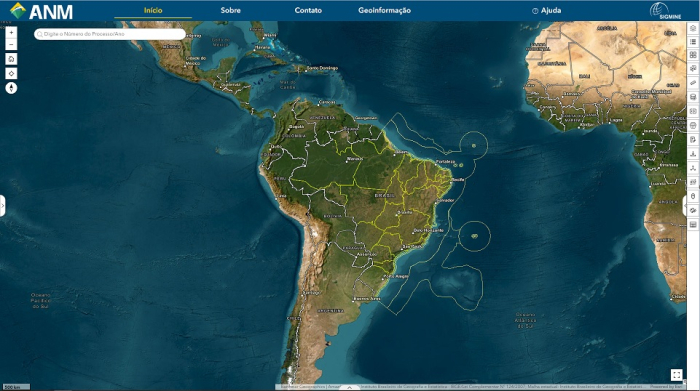Toggle fullscreen map view

pyautogui.click(x=676, y=375)
